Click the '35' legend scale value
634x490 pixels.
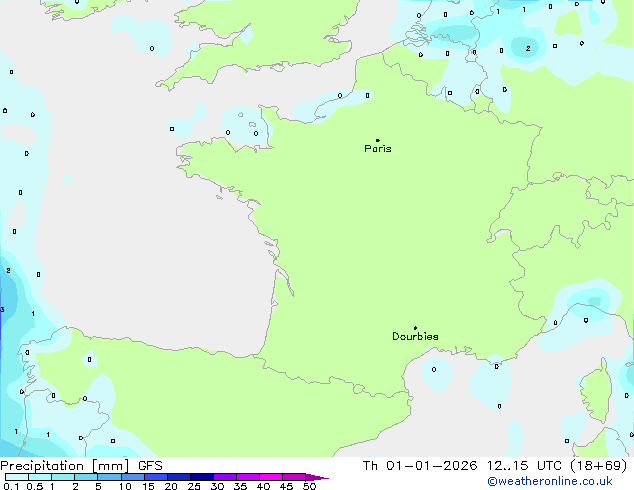(x=241, y=486)
